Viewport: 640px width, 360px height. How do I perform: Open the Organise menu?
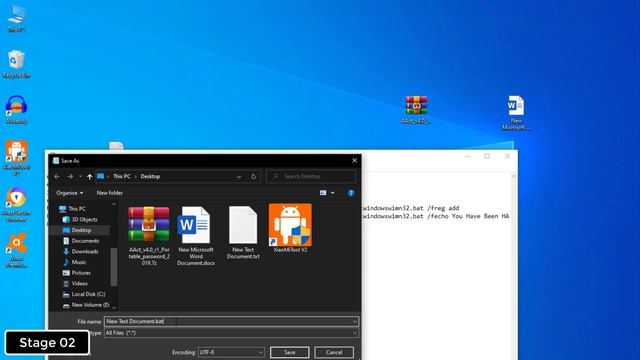coord(70,193)
